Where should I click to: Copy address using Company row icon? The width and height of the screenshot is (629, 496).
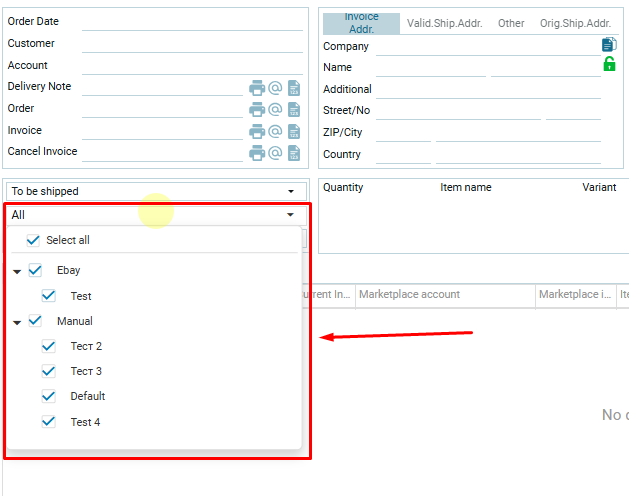coord(609,45)
